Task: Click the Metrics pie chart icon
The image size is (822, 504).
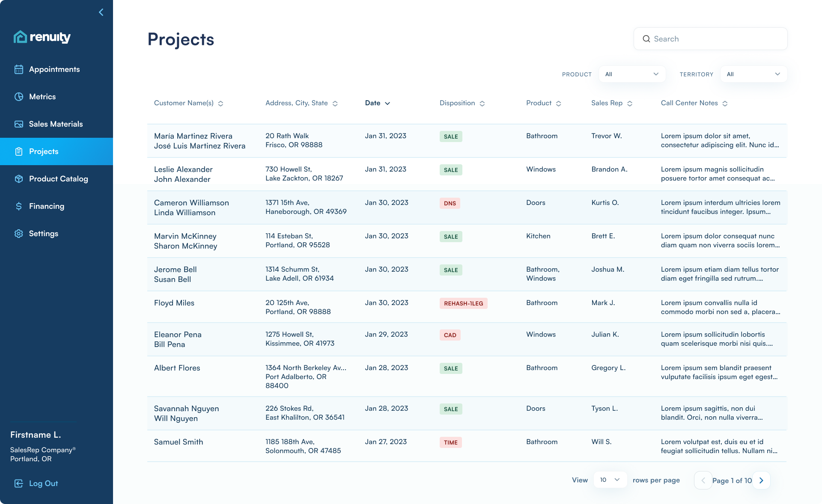Action: (19, 97)
